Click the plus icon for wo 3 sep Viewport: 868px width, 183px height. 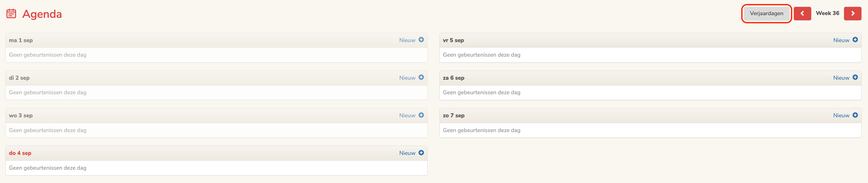pyautogui.click(x=421, y=115)
